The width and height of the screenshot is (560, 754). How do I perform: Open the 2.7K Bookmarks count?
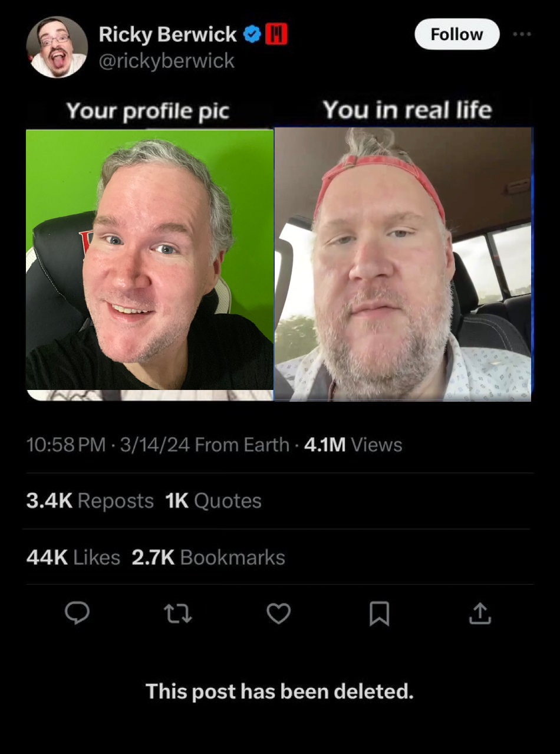tap(208, 558)
